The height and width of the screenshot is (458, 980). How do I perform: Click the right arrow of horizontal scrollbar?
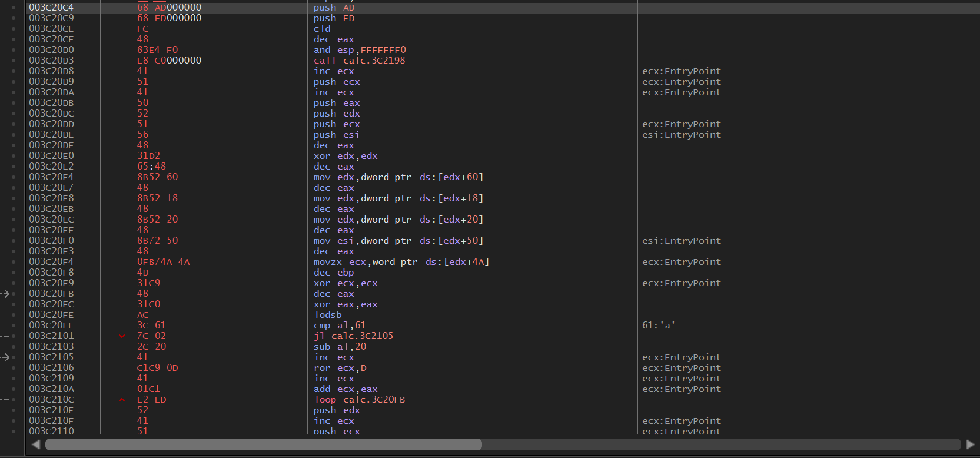pyautogui.click(x=971, y=444)
